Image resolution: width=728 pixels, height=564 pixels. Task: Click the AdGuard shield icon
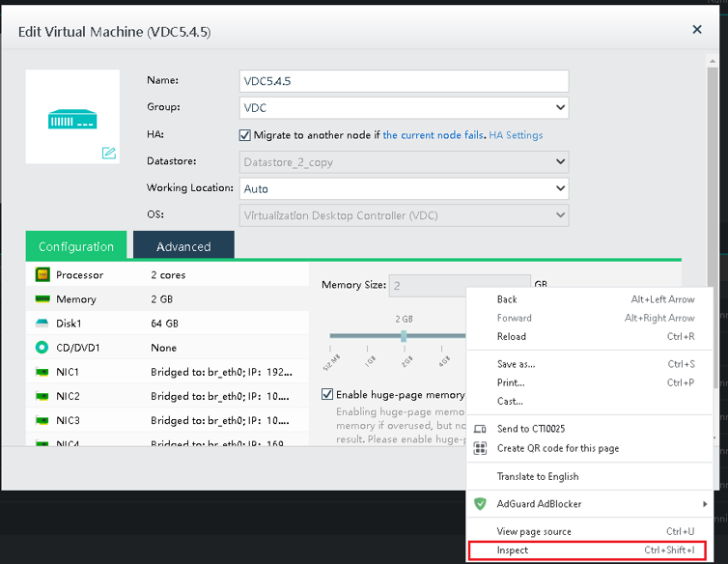(480, 504)
